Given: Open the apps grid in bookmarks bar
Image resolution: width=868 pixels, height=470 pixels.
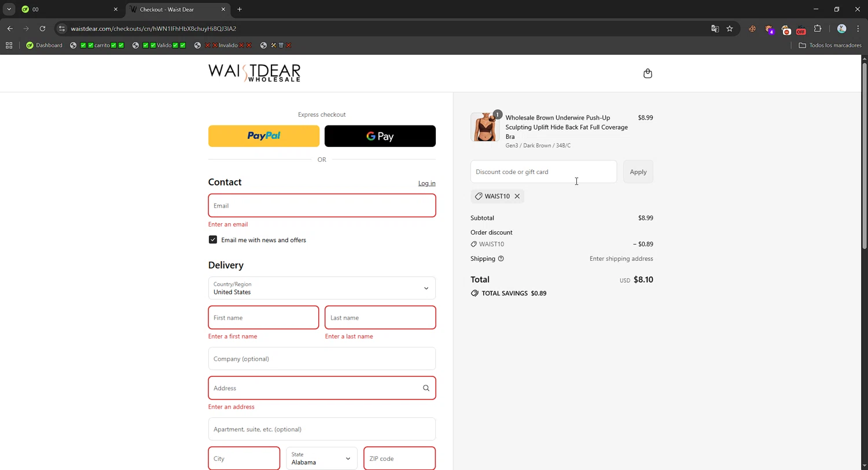Looking at the screenshot, I should [x=9, y=46].
